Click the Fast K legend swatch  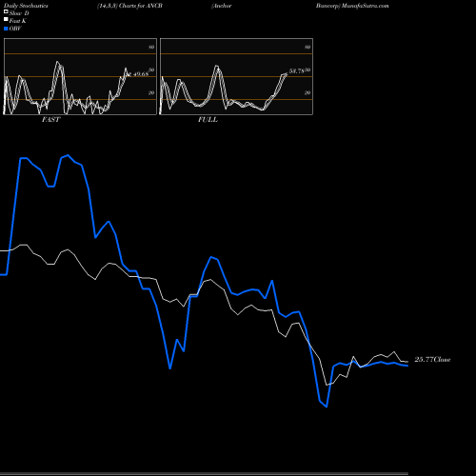click(x=6, y=20)
